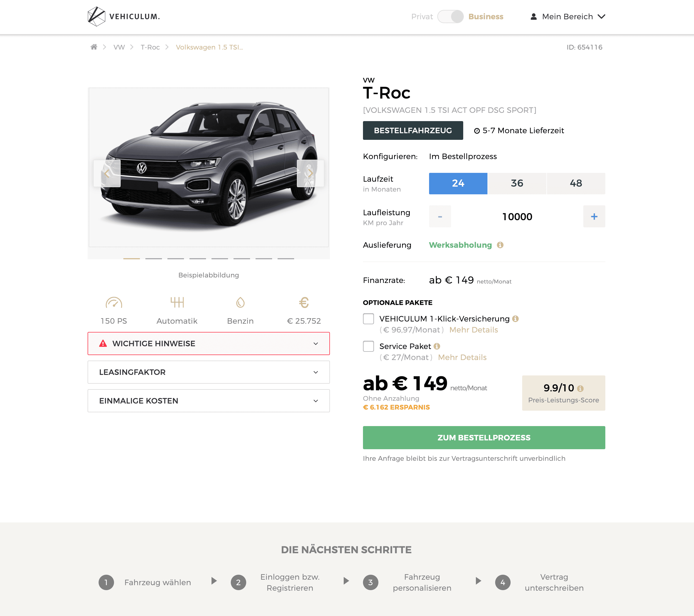The height and width of the screenshot is (616, 694).
Task: Show next car image arrow
Action: [310, 173]
